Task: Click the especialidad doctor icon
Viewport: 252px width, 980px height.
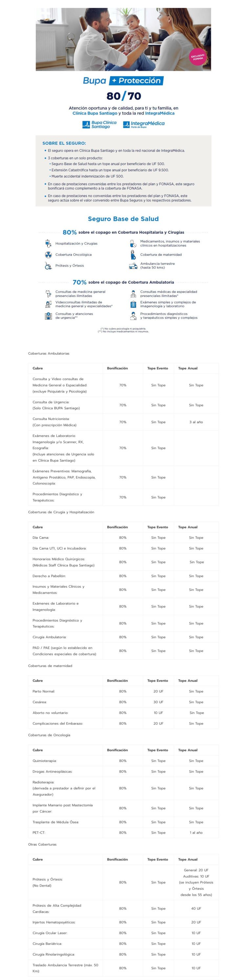Action: [133, 294]
